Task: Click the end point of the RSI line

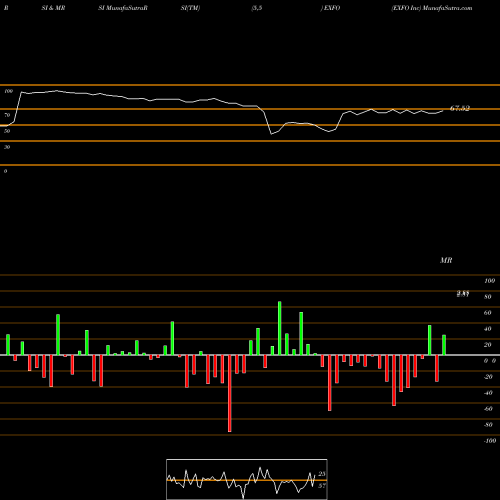Action: 443,110
